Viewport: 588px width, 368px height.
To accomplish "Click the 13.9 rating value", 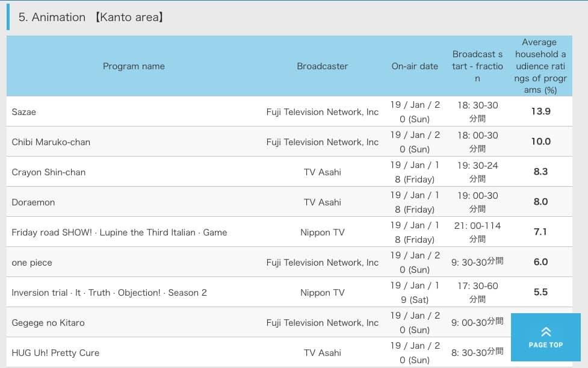I will pos(540,111).
